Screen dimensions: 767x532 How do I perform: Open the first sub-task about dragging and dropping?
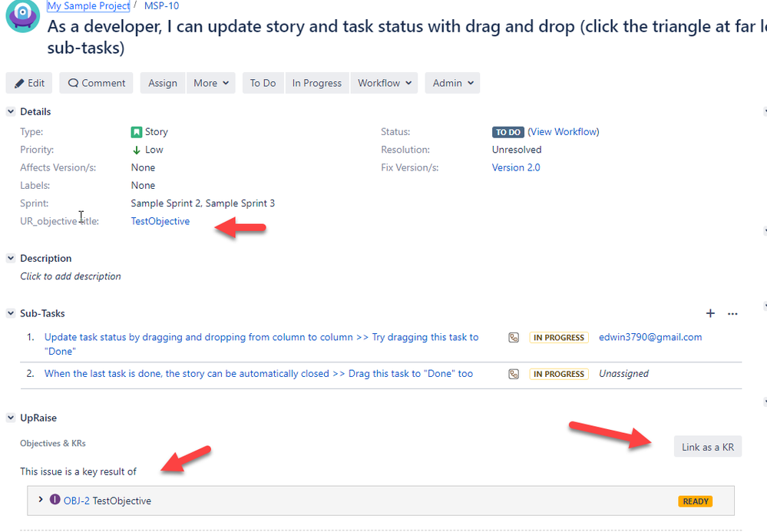(x=261, y=344)
